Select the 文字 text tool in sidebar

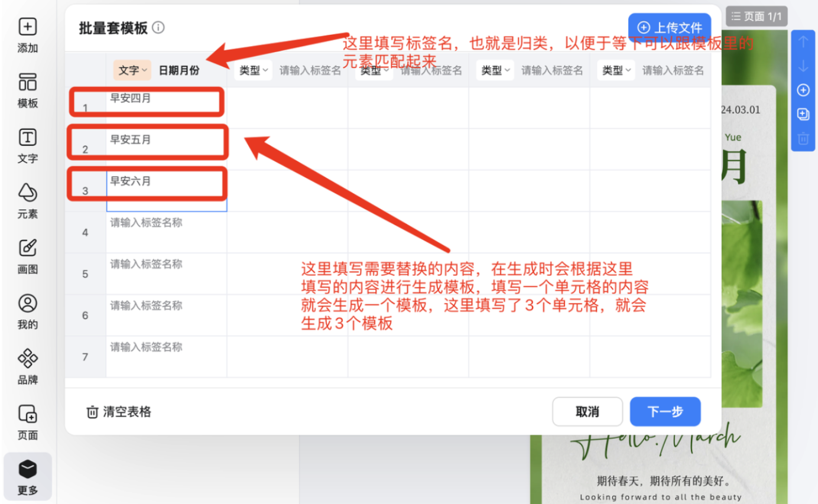click(28, 145)
